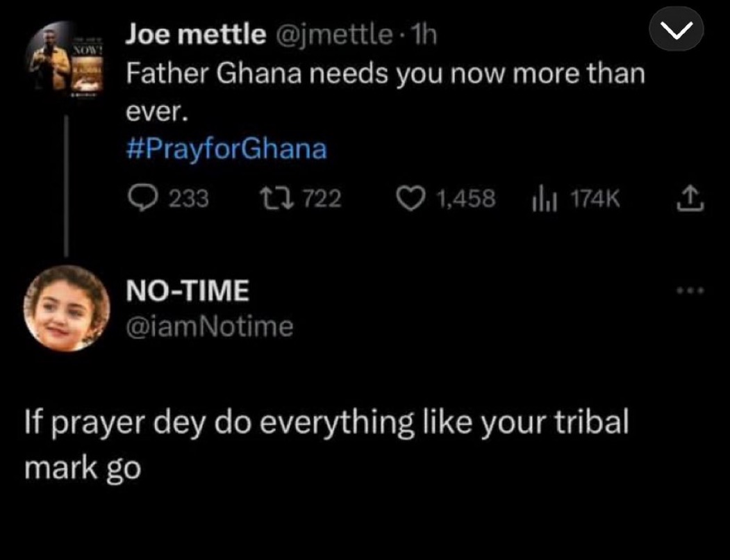
Task: Click the Joe mettle display name
Action: click(x=194, y=35)
